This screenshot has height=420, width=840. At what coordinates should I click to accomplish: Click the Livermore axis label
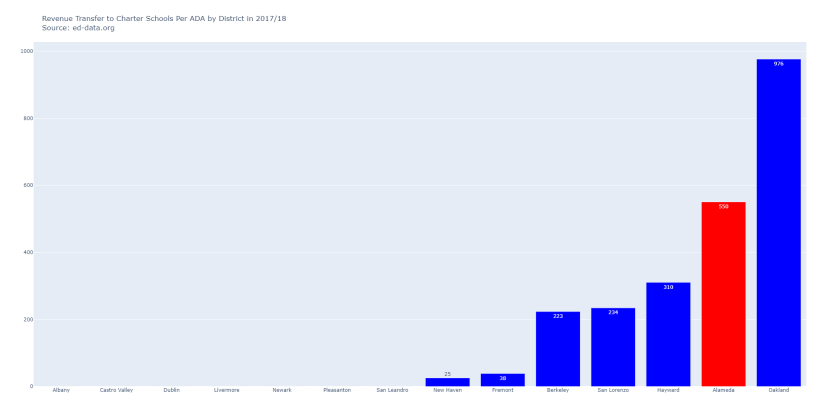[227, 390]
